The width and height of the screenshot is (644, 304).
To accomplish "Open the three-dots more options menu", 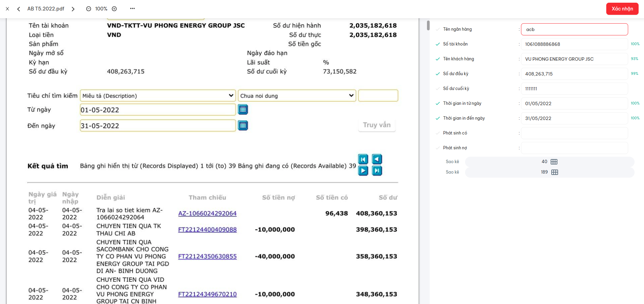I will point(132,8).
